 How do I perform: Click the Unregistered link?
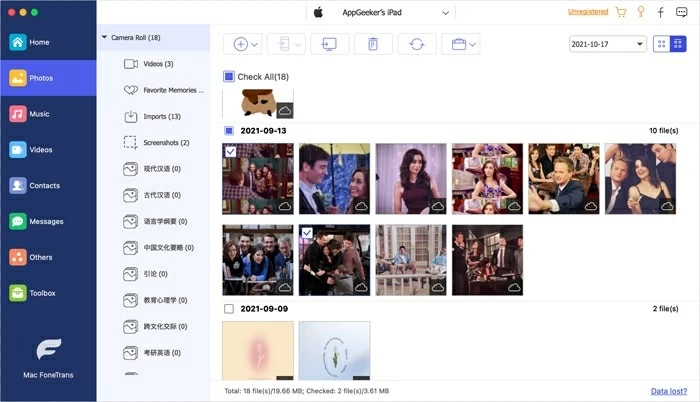pos(588,13)
